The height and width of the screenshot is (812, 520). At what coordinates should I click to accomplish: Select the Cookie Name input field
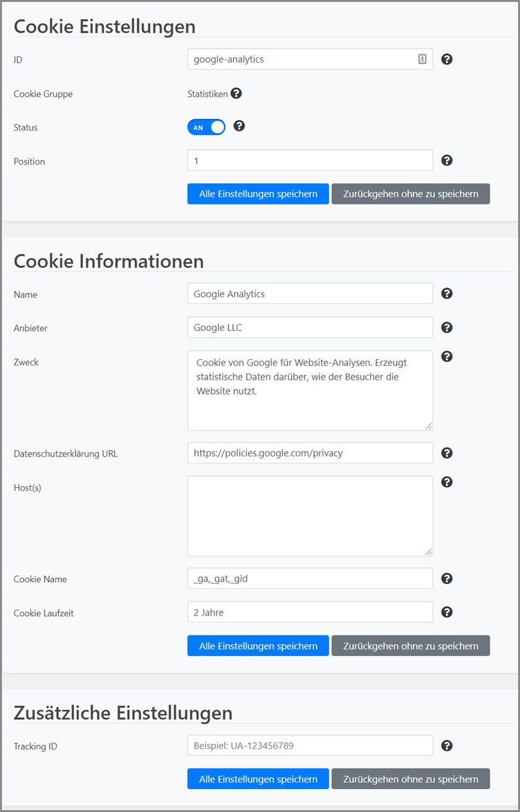tap(310, 578)
